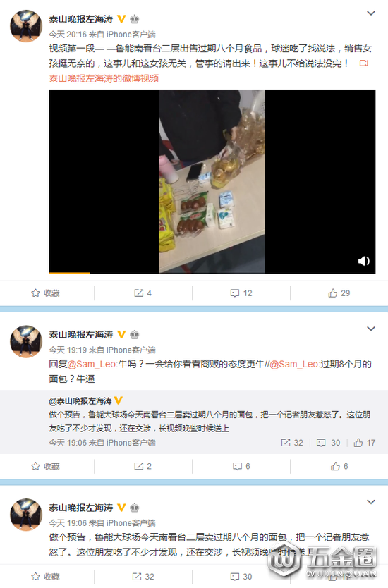
Task: Open the quoted @泰山晚报左海涛 author name
Action: coord(80,401)
